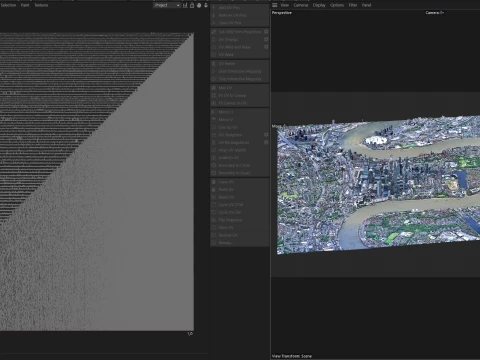Screen dimensions: 480x360
Task: Click the Flip Sequence icon
Action: (214, 220)
